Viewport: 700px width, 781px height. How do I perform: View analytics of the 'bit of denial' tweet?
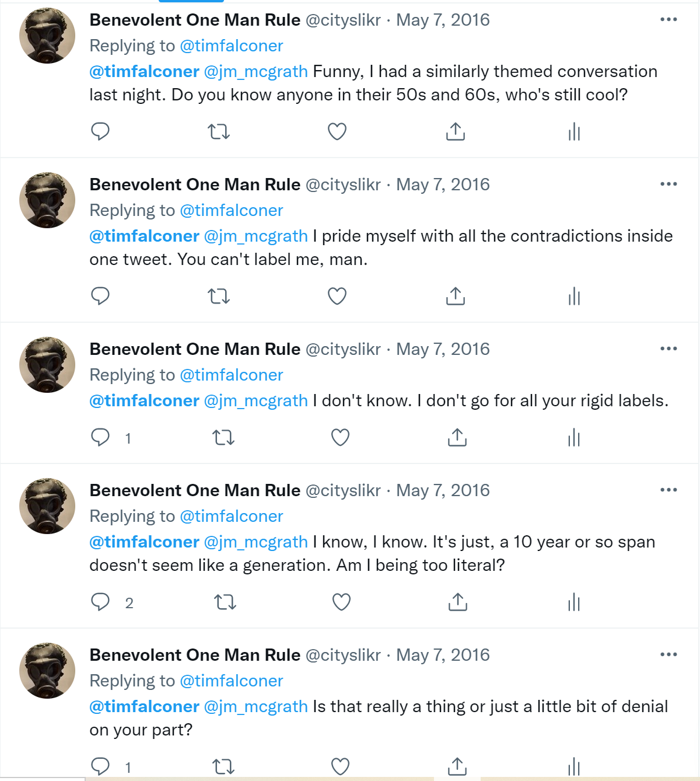574,766
